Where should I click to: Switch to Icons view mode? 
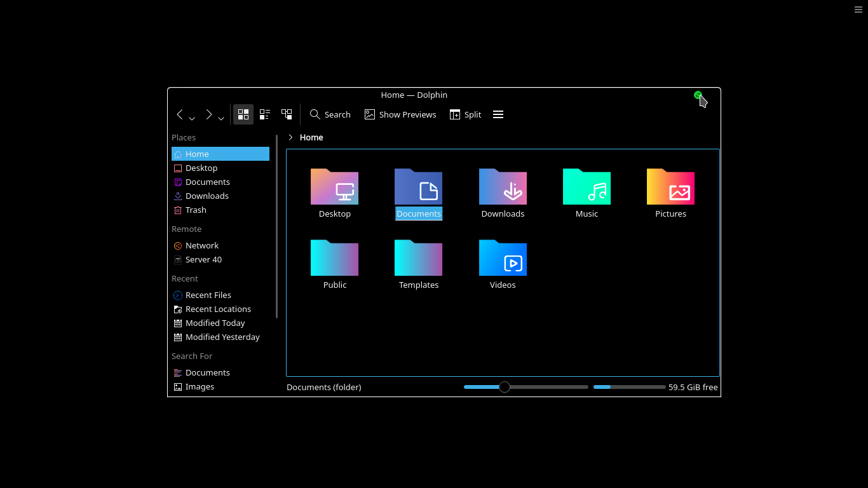pyautogui.click(x=243, y=114)
